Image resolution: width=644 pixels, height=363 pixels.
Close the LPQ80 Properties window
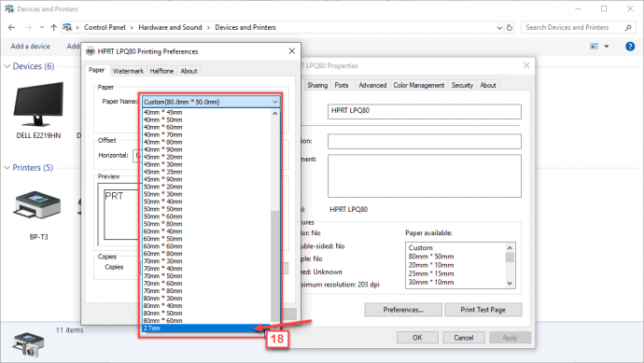(x=526, y=65)
